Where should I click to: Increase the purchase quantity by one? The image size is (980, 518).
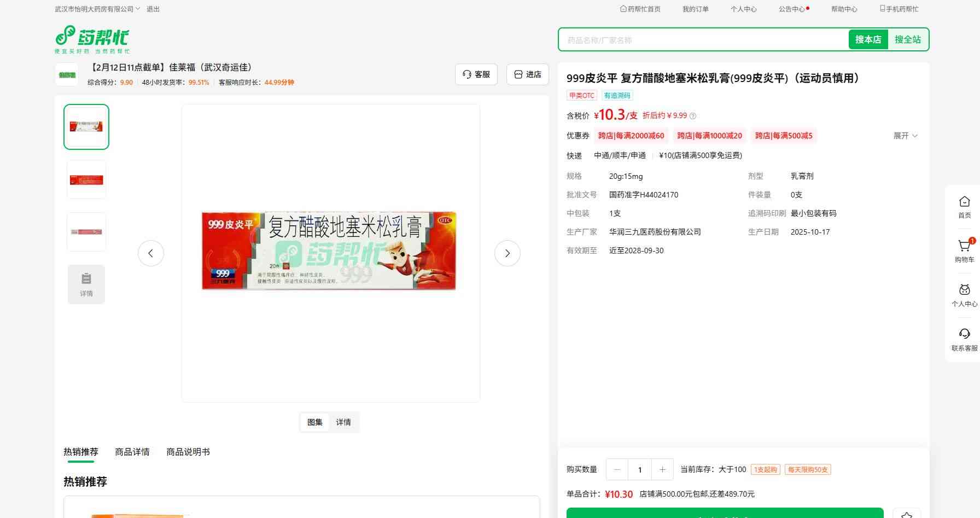pos(662,469)
